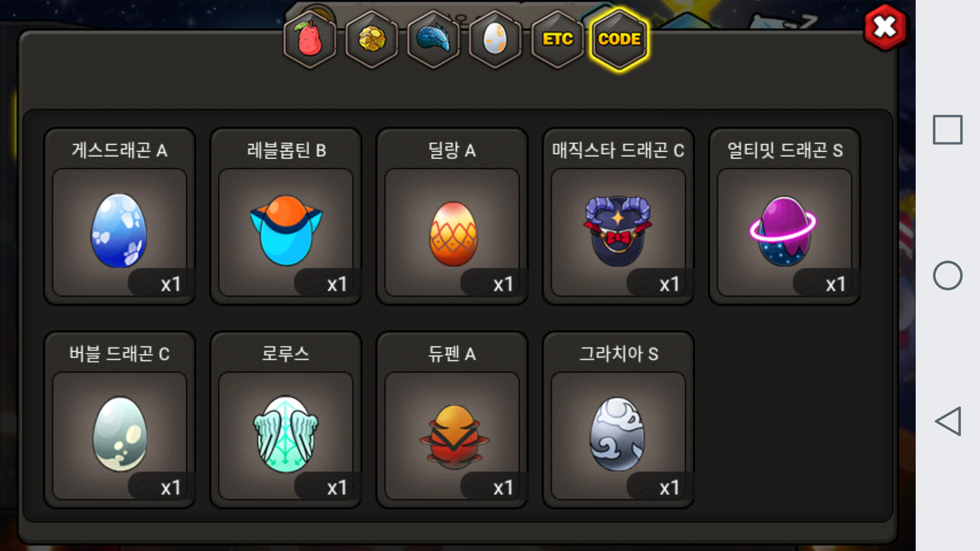
Task: Open the red fruit food tab
Action: coord(310,39)
